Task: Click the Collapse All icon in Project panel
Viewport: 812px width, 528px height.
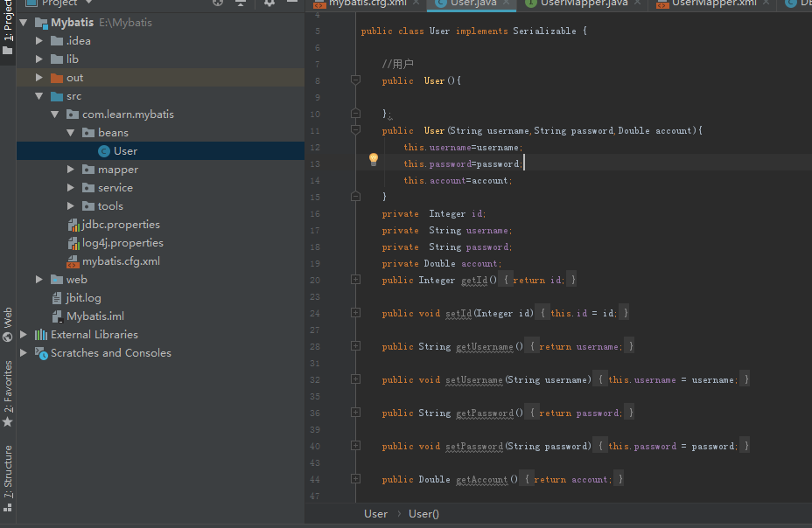Action: pos(241,3)
